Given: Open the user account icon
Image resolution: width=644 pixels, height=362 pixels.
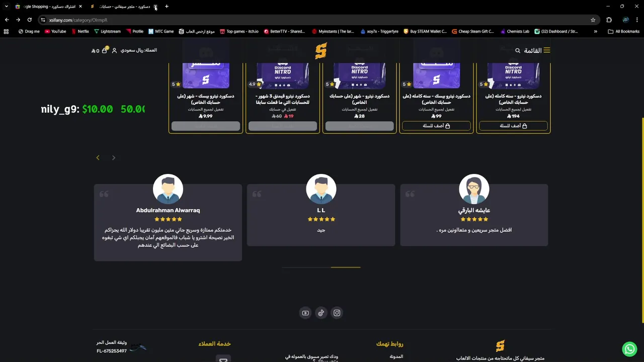Looking at the screenshot, I should click(x=114, y=50).
